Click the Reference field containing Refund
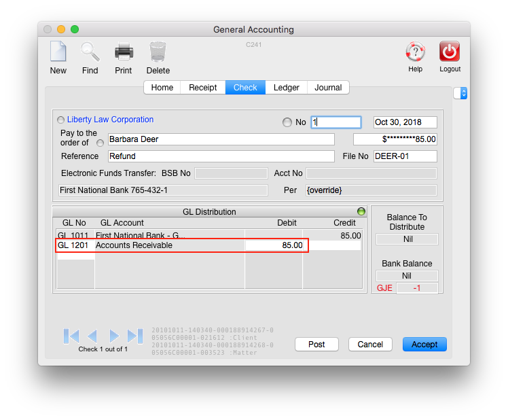Image resolution: width=508 pixels, height=420 pixels. click(221, 156)
